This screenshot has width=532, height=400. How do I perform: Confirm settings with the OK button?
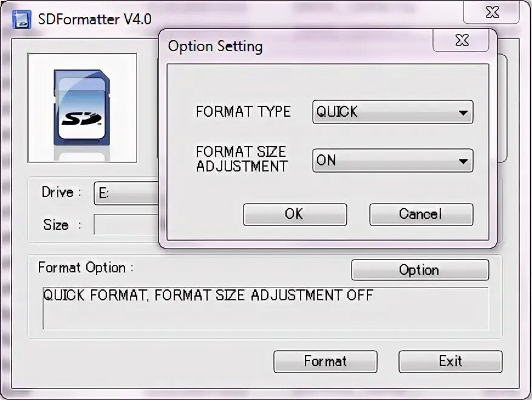click(x=295, y=214)
